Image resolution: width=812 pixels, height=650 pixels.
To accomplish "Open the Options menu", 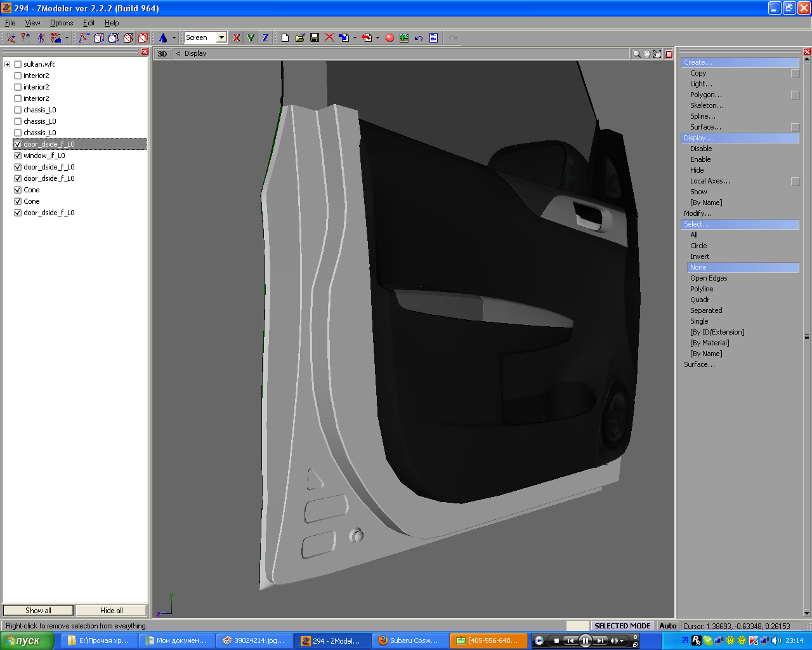I will 62,23.
